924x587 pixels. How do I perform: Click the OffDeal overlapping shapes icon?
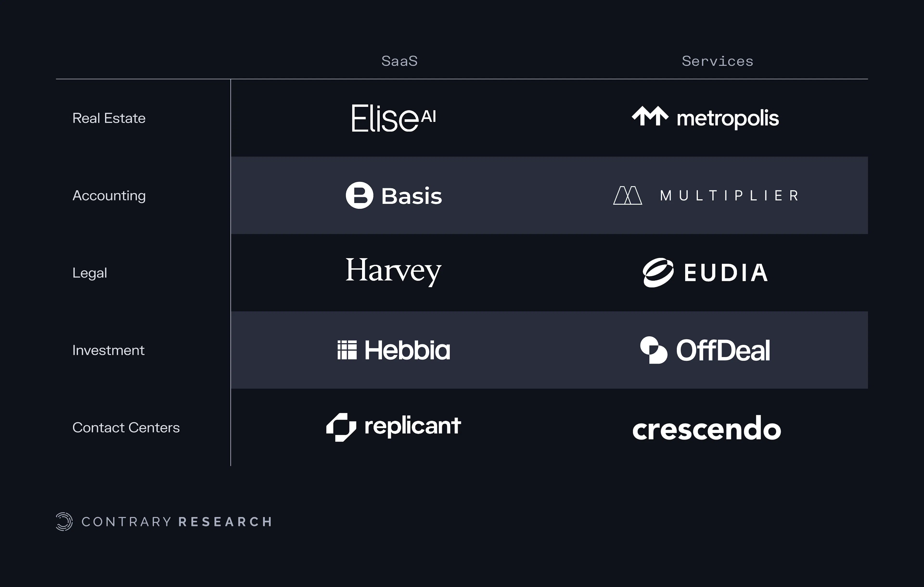(654, 350)
